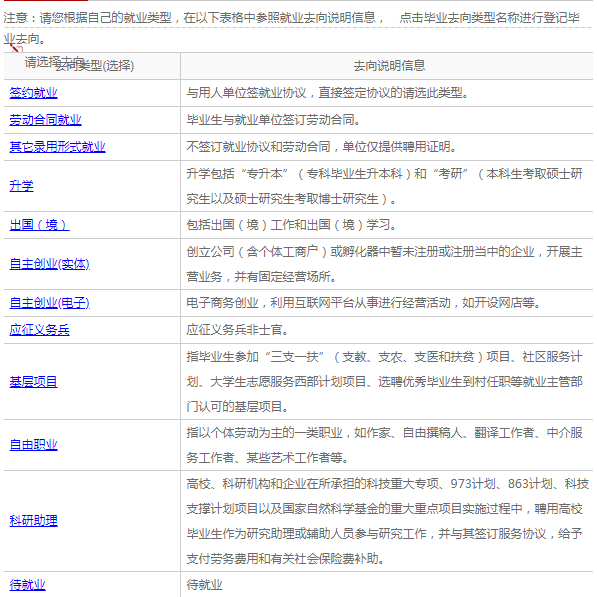
Task: Choose 其它录用形式就业 employment type
Action: coord(57,147)
